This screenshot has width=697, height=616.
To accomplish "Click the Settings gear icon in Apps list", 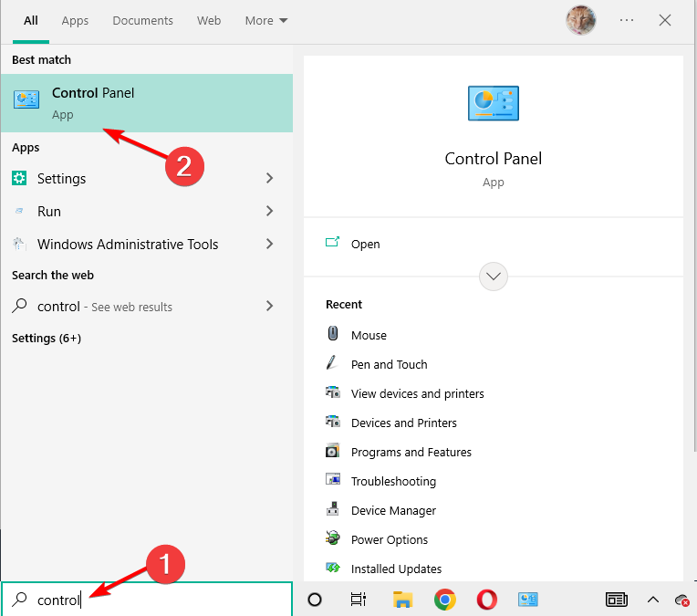I will 19,178.
